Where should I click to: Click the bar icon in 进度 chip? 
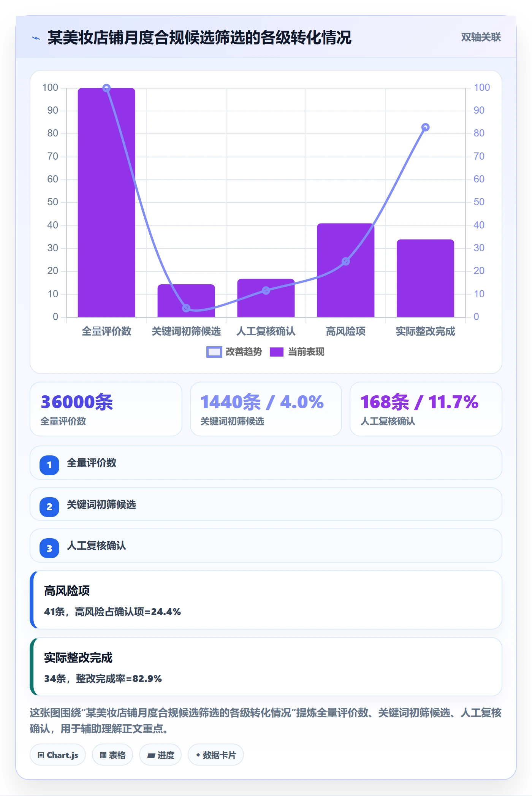pyautogui.click(x=151, y=756)
